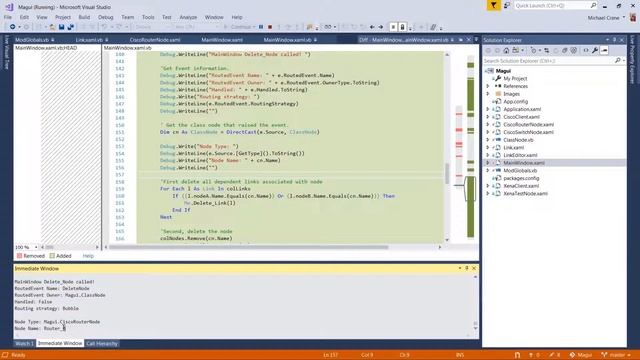Click the Help link in the diff legend

(88, 256)
